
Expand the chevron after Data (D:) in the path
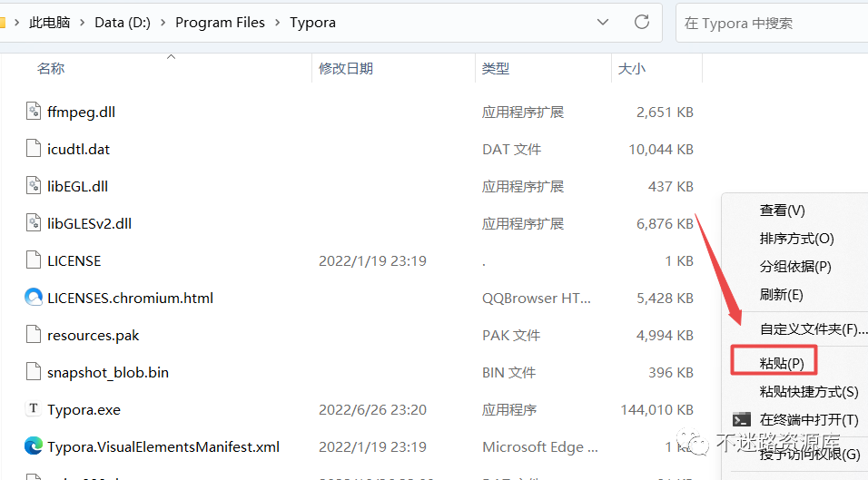pos(163,23)
